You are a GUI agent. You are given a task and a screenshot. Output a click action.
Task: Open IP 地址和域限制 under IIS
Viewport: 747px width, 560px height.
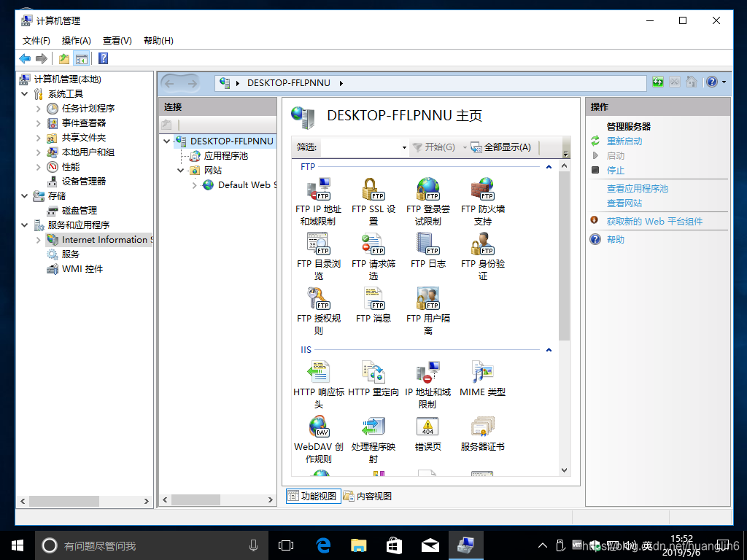pos(427,385)
